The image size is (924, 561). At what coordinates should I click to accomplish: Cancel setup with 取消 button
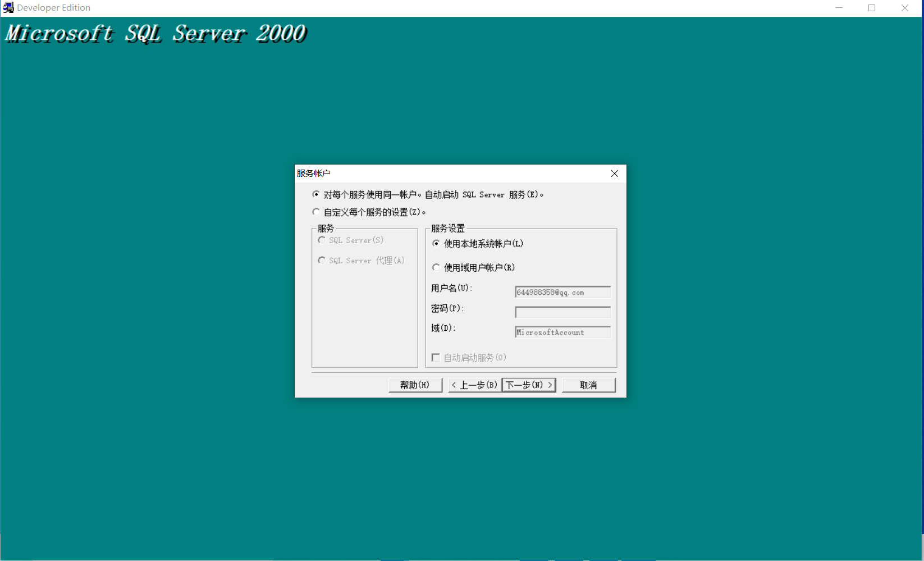pyautogui.click(x=588, y=385)
